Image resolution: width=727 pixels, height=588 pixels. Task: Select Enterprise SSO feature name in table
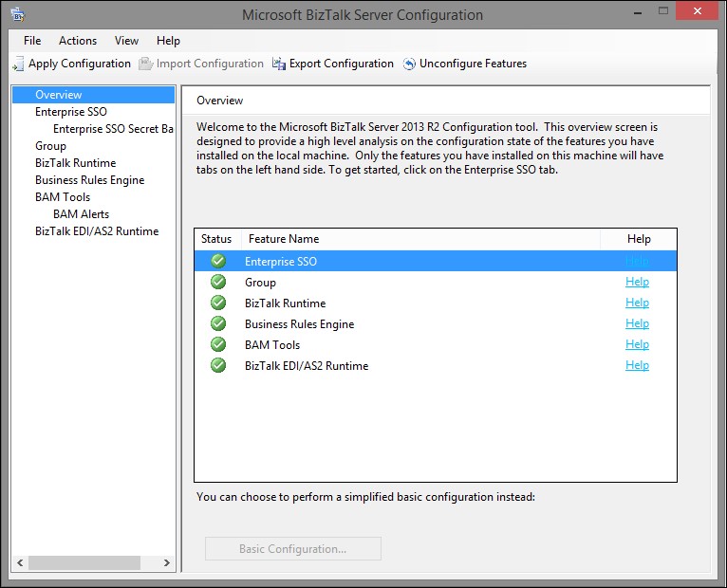click(281, 262)
